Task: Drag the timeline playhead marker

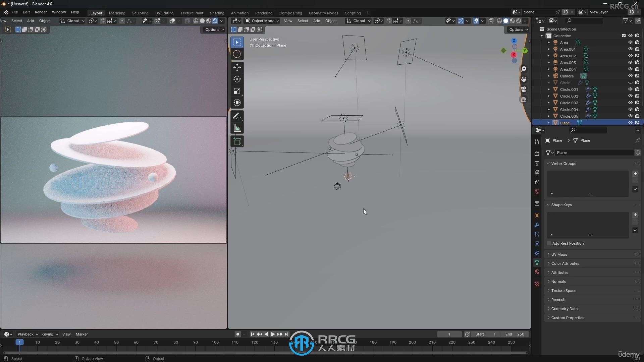Action: click(19, 342)
